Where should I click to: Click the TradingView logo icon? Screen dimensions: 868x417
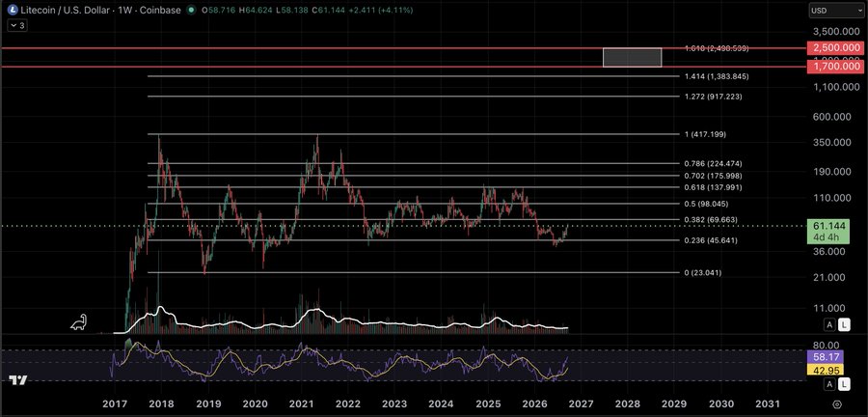[18, 380]
